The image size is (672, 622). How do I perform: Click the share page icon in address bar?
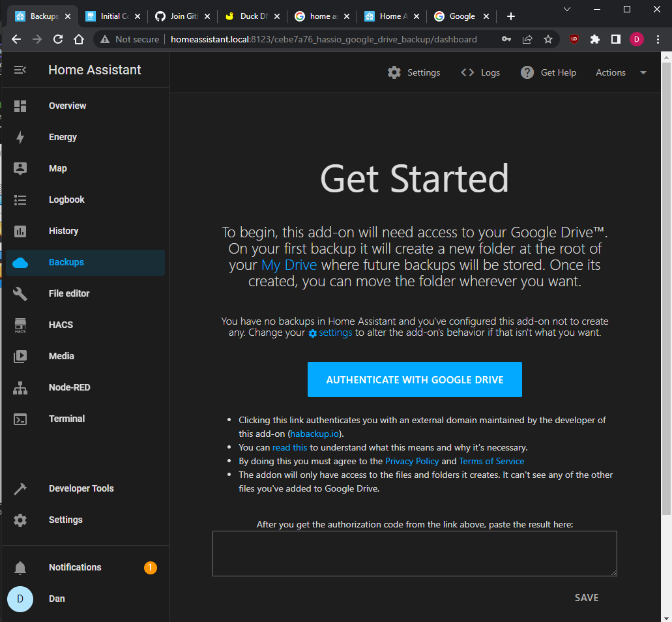tap(527, 39)
